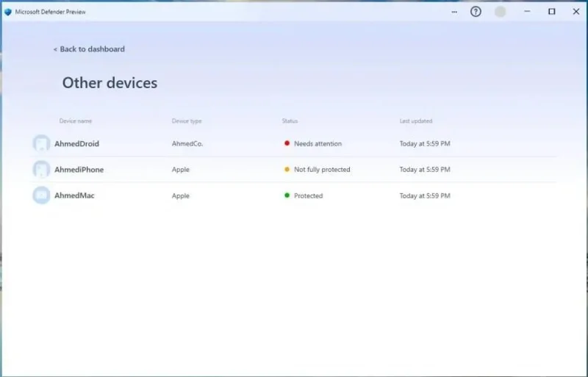Viewport: 588px width, 377px height.
Task: Click the Last updated column header
Action: 416,121
